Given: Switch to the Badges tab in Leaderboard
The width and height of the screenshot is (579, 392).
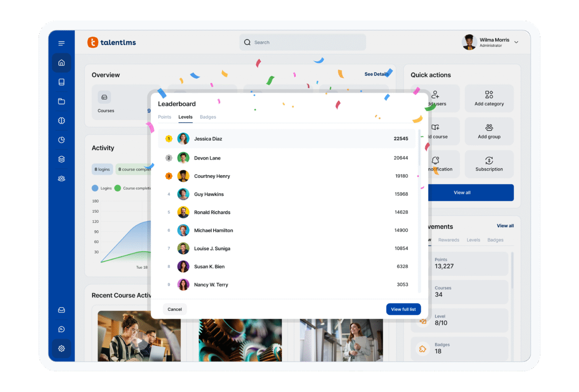Looking at the screenshot, I should tap(208, 117).
